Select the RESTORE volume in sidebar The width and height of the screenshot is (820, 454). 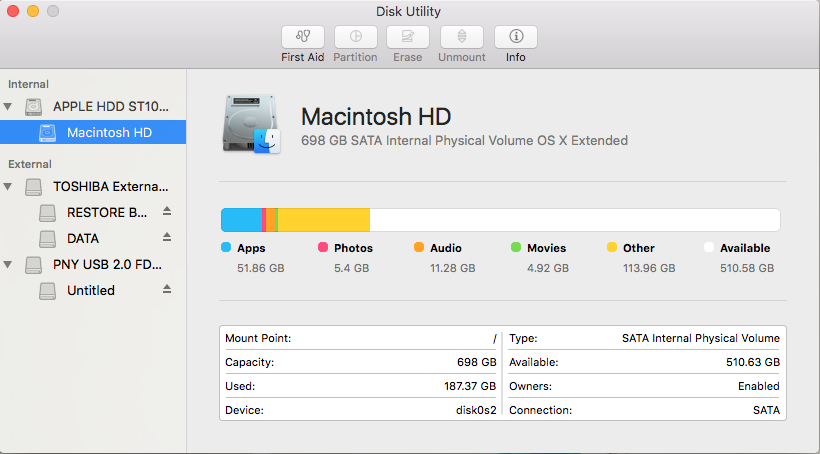click(x=107, y=212)
